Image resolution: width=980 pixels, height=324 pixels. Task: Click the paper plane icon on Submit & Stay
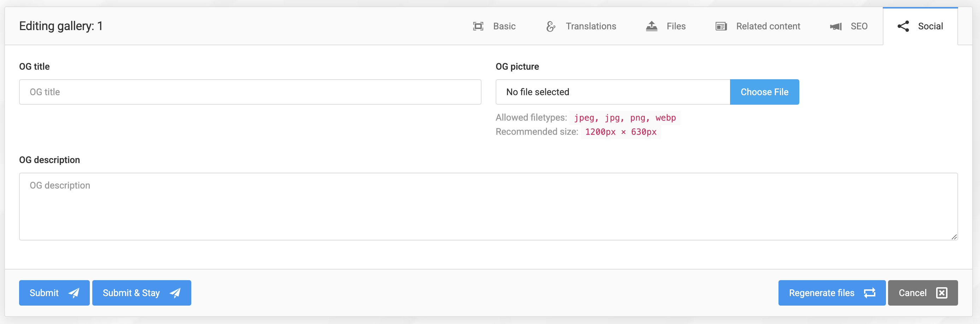175,293
